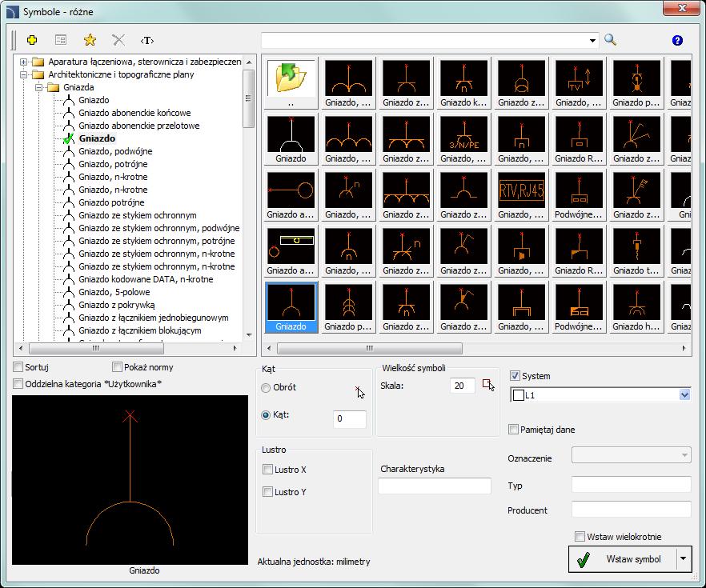The width and height of the screenshot is (706, 588).
Task: Click the Charakterystyka input field
Action: pos(435,486)
